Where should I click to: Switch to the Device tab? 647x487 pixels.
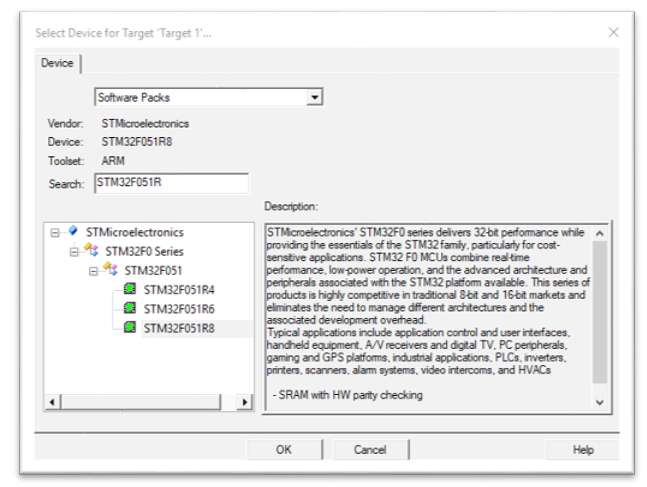[57, 63]
